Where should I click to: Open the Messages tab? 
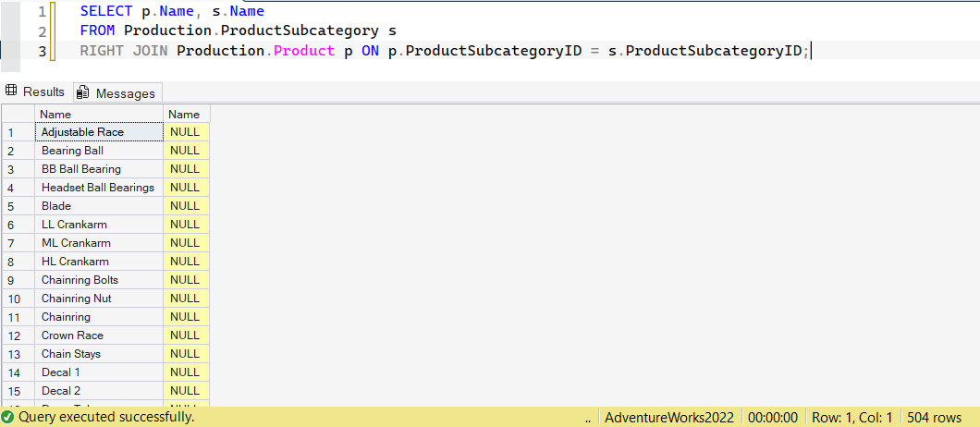point(117,92)
